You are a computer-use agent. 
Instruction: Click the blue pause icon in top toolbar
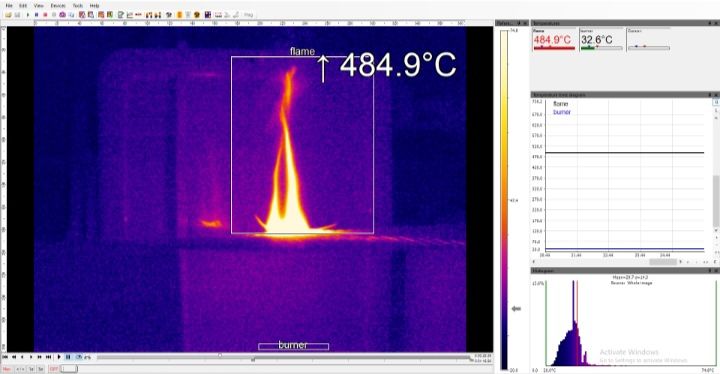pyautogui.click(x=36, y=15)
